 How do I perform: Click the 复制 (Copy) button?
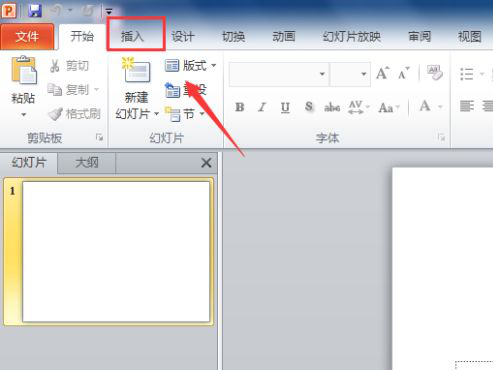coord(69,89)
